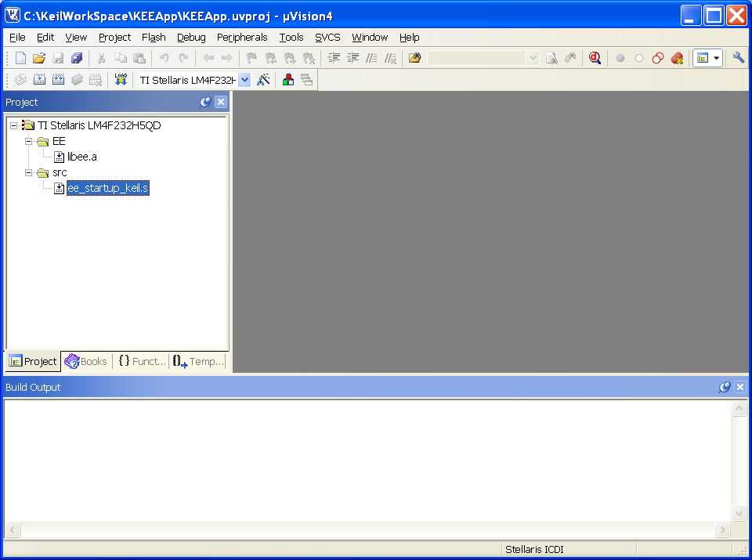Click the Kill All Breakpoints icon
752x560 pixels.
[677, 58]
